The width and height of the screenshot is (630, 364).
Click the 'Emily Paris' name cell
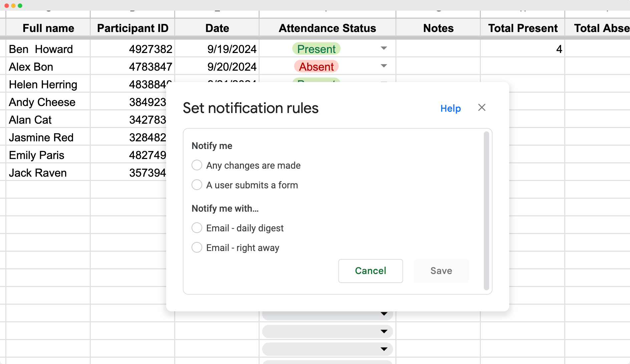(48, 155)
